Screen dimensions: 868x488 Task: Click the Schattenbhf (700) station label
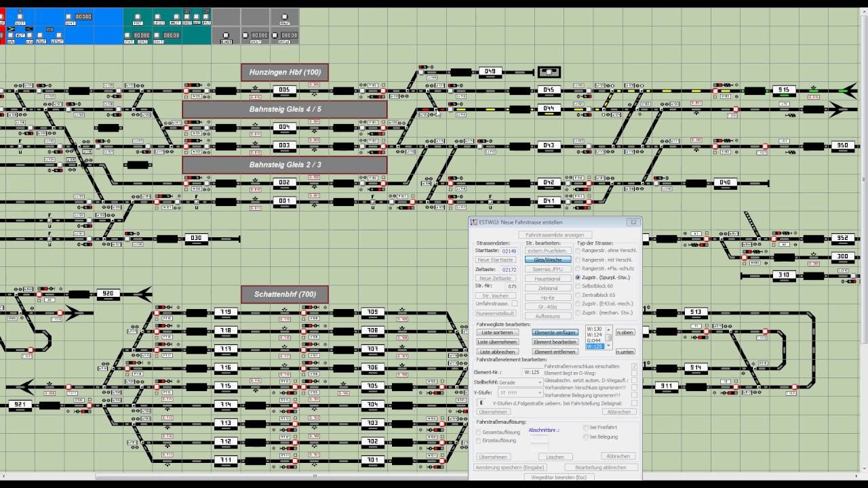pos(285,294)
